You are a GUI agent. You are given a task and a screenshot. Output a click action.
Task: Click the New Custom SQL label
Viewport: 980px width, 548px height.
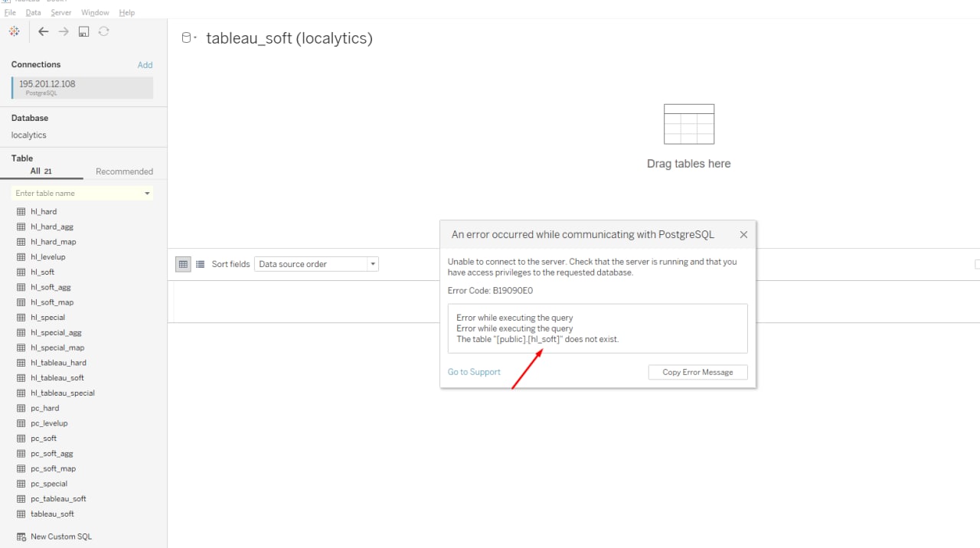[61, 537]
